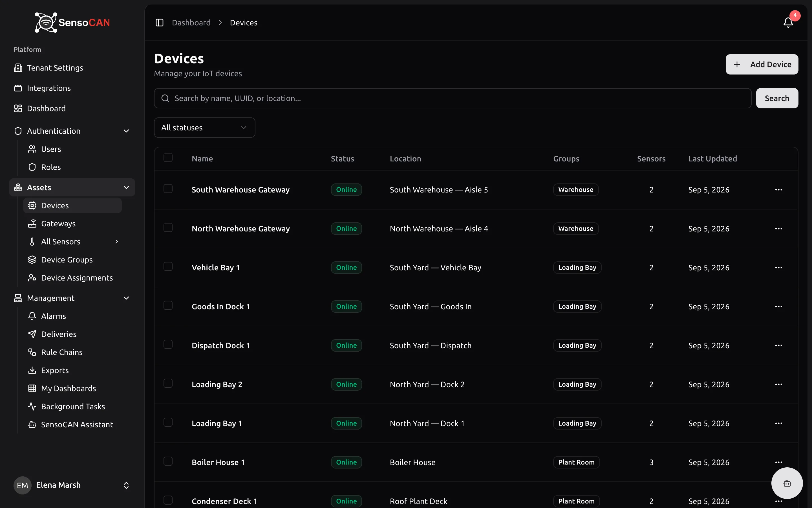Click the Tenant Settings building icon
Viewport: 812px width, 508px height.
18,68
